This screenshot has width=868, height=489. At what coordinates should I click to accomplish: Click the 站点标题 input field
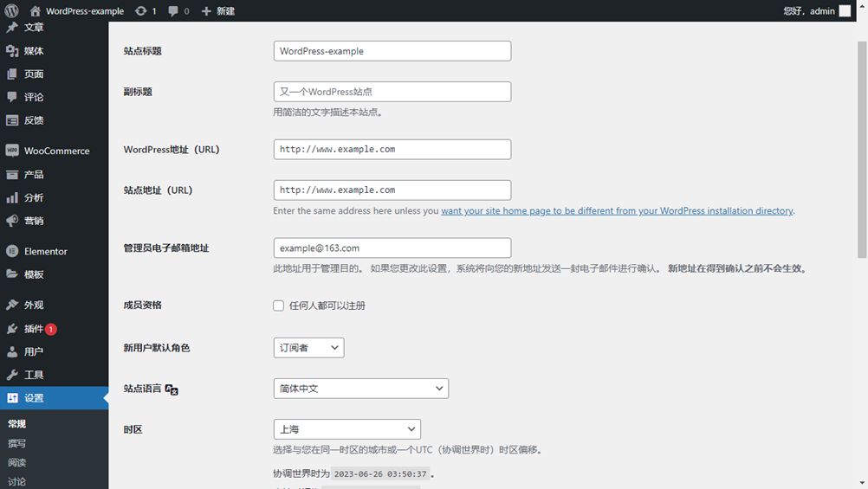point(392,51)
